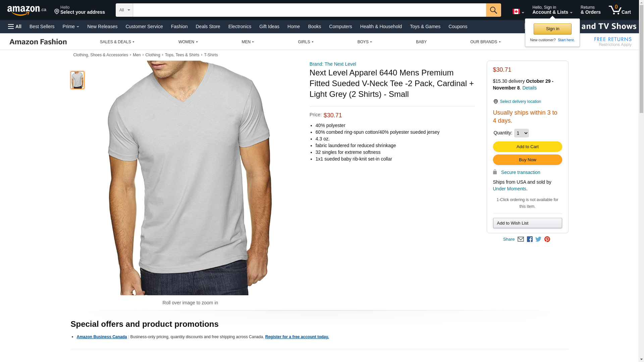
Task: Select the grey t-shirt thumbnail
Action: point(77,80)
